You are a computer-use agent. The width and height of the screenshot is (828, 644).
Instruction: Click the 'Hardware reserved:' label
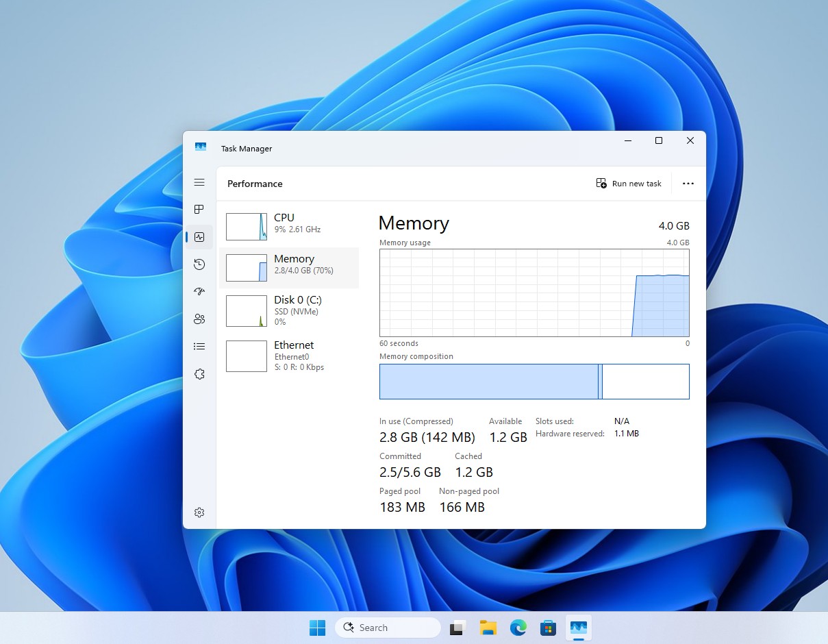click(x=570, y=434)
